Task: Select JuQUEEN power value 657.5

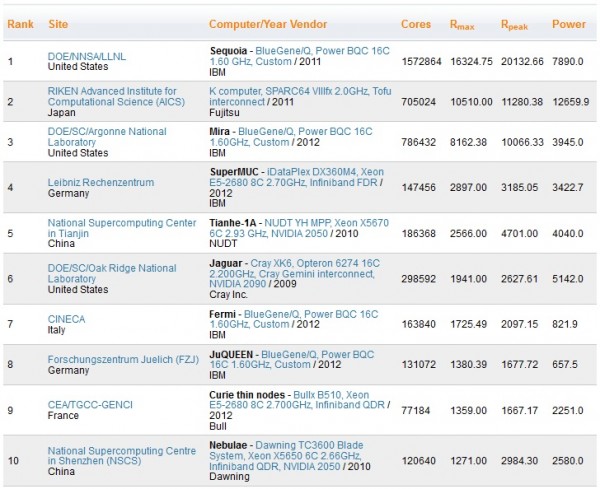Action: coord(565,365)
